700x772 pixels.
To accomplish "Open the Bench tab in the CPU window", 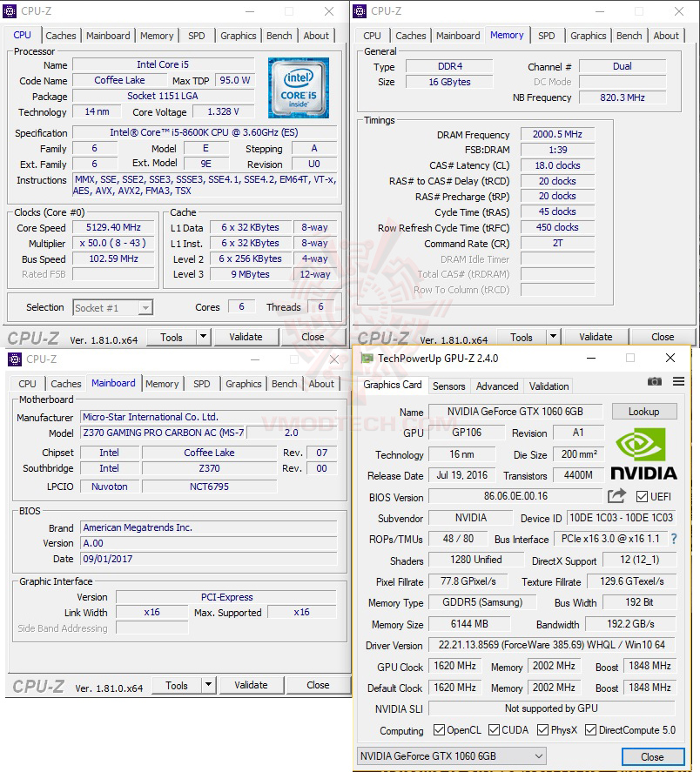I will [x=279, y=36].
